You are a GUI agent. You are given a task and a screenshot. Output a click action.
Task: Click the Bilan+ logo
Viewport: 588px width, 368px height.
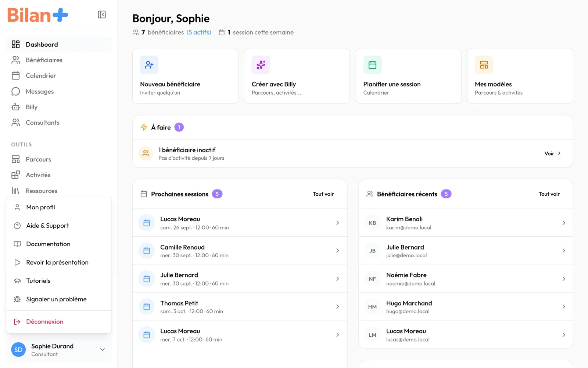pos(38,15)
